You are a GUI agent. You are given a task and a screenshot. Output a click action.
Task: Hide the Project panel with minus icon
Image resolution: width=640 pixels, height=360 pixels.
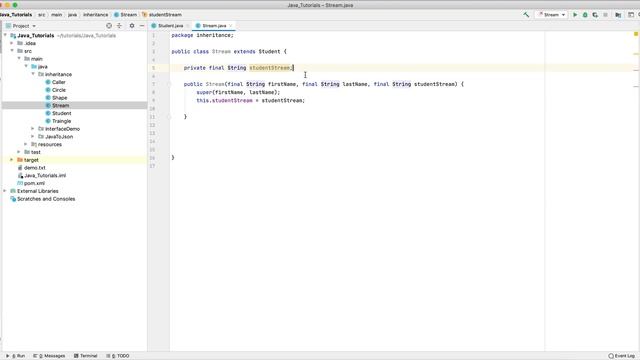(142, 26)
